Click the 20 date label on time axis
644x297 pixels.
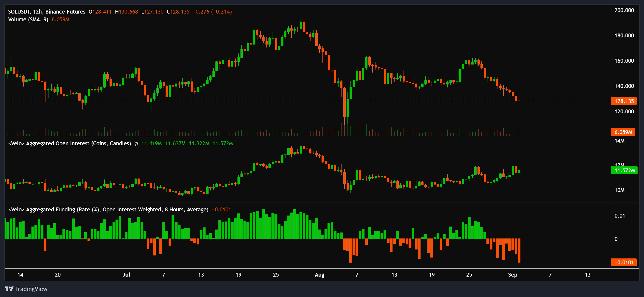57,275
